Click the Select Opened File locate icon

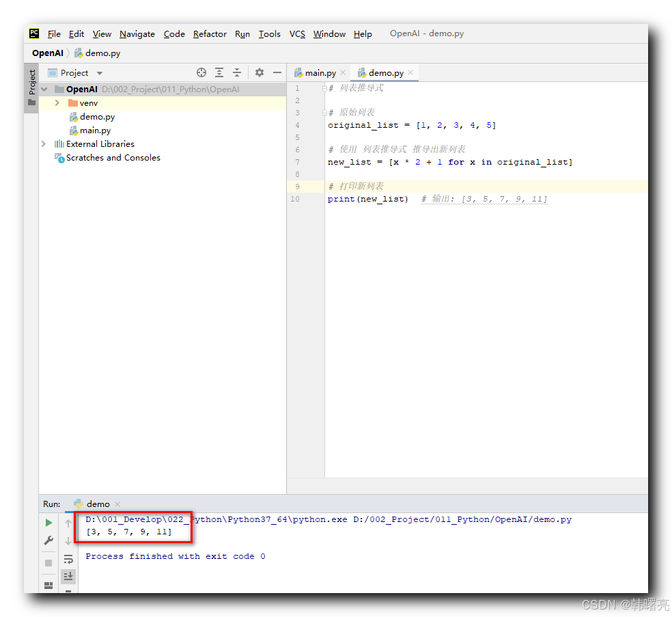click(201, 72)
